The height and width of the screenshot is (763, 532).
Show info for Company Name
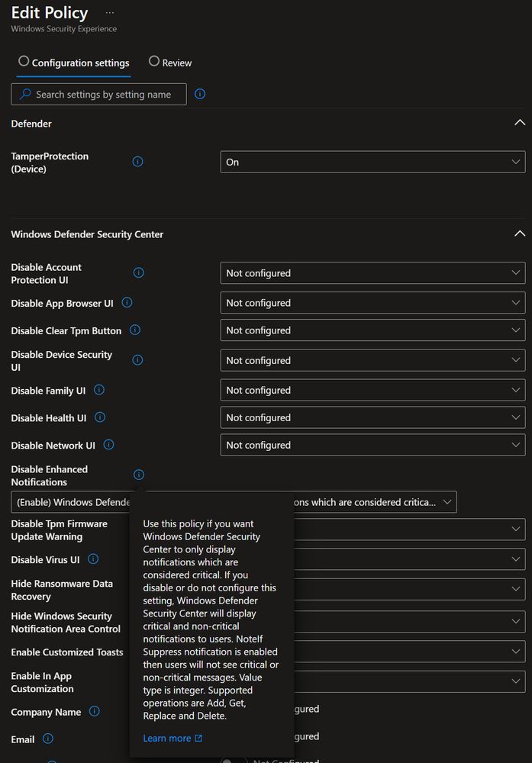pyautogui.click(x=95, y=711)
